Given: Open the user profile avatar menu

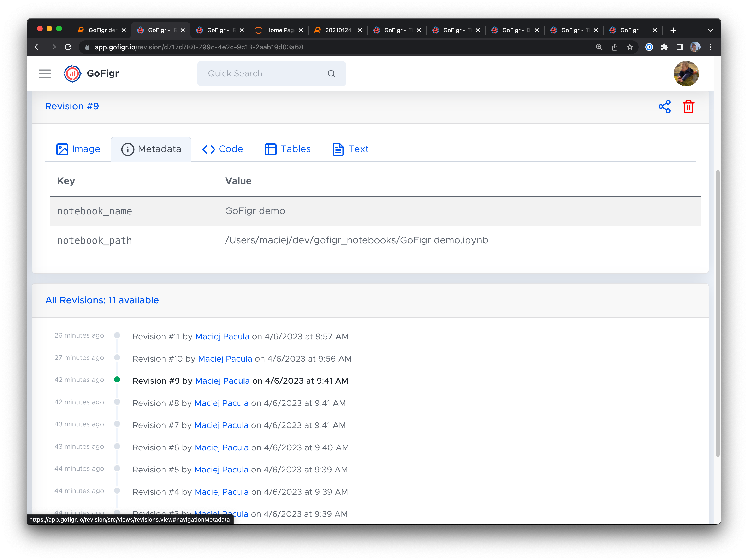Looking at the screenshot, I should point(686,73).
